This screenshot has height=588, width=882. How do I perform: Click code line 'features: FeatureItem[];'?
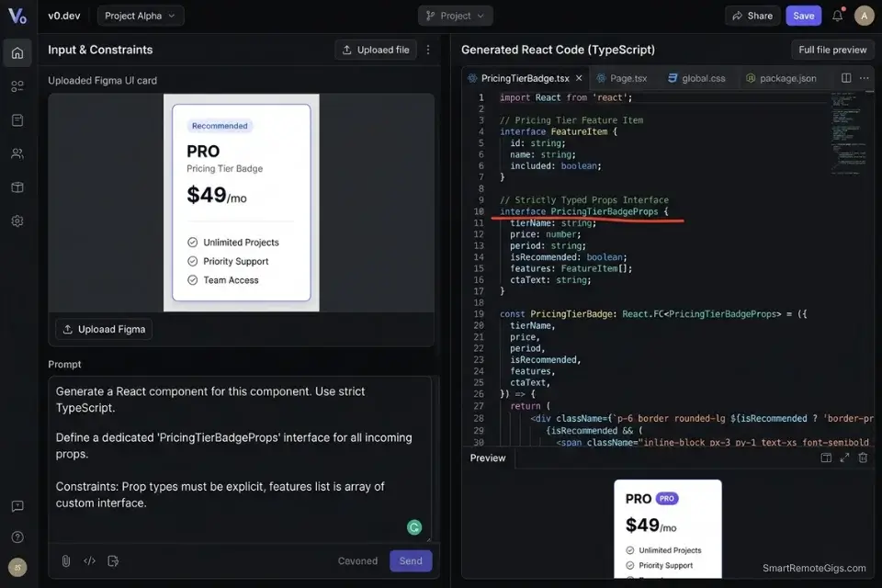tap(571, 268)
